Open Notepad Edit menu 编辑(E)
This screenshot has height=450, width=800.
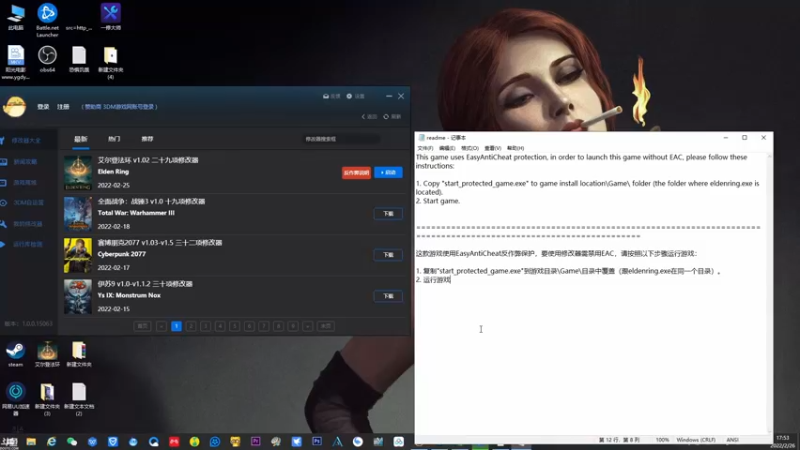(447, 148)
